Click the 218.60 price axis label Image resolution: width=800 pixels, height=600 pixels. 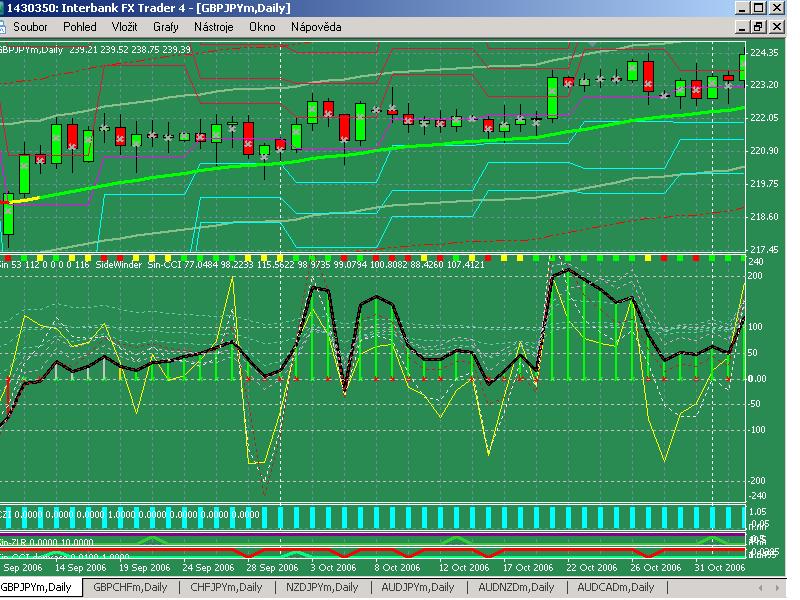764,217
